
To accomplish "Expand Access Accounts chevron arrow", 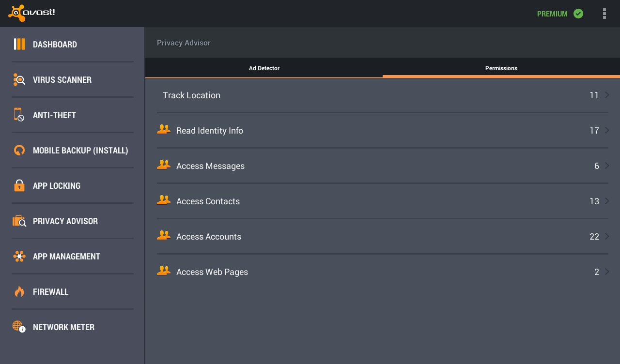I will coord(607,236).
